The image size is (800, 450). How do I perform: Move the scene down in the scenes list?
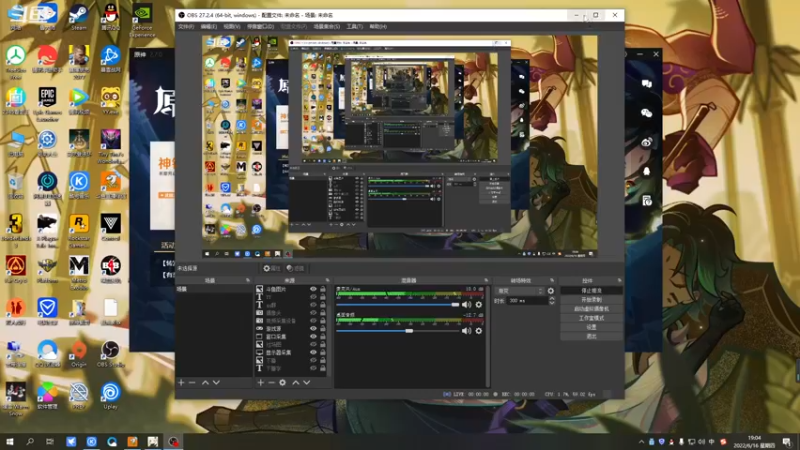pyautogui.click(x=216, y=382)
